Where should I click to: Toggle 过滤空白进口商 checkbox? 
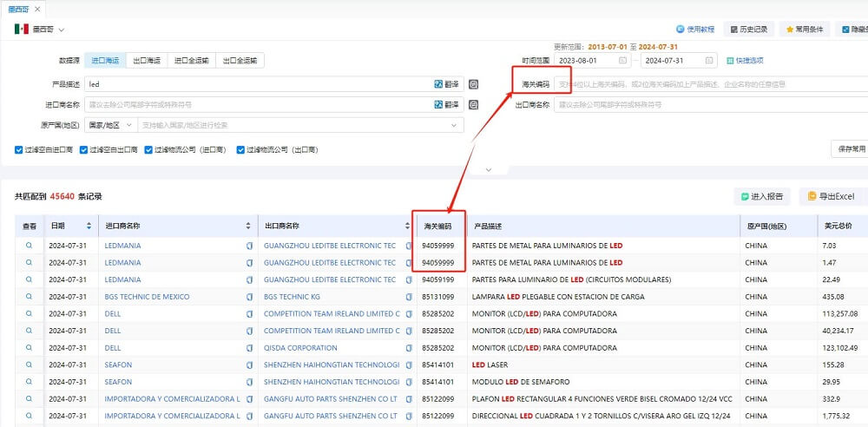tap(19, 149)
